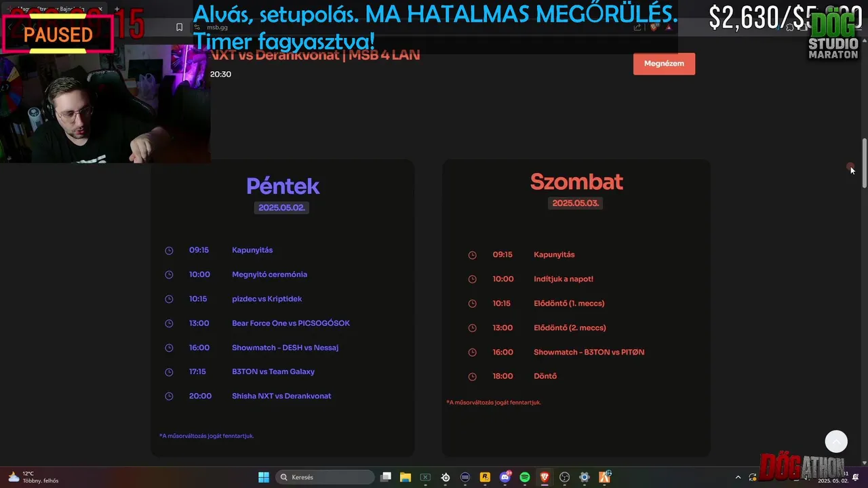
Task: Click the clock icon beside Showmatch DESH vs Nessaj
Action: click(169, 348)
